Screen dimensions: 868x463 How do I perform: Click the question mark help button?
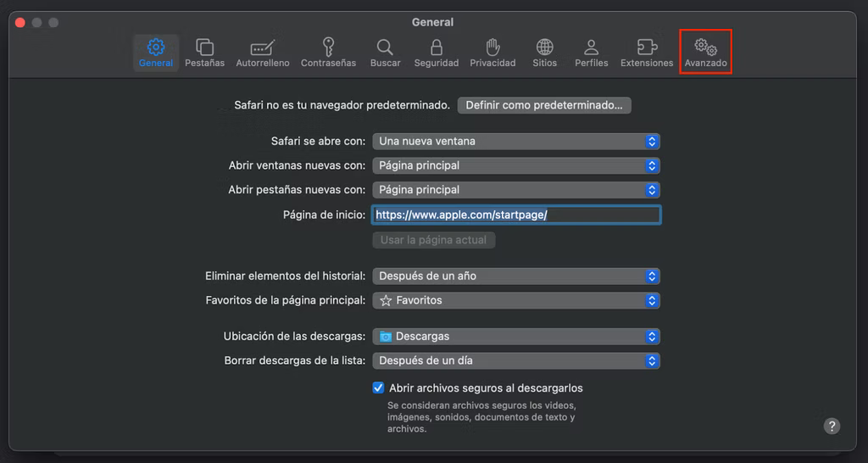[x=832, y=426]
